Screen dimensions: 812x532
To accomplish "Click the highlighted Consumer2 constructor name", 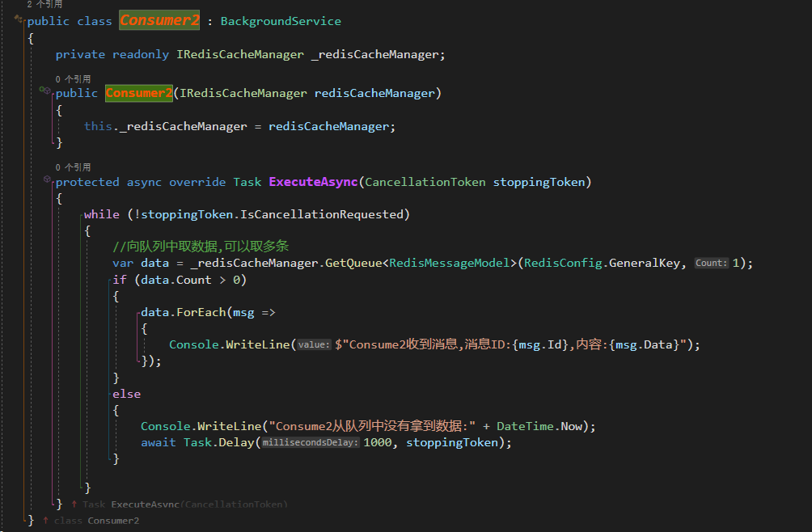I will point(139,93).
